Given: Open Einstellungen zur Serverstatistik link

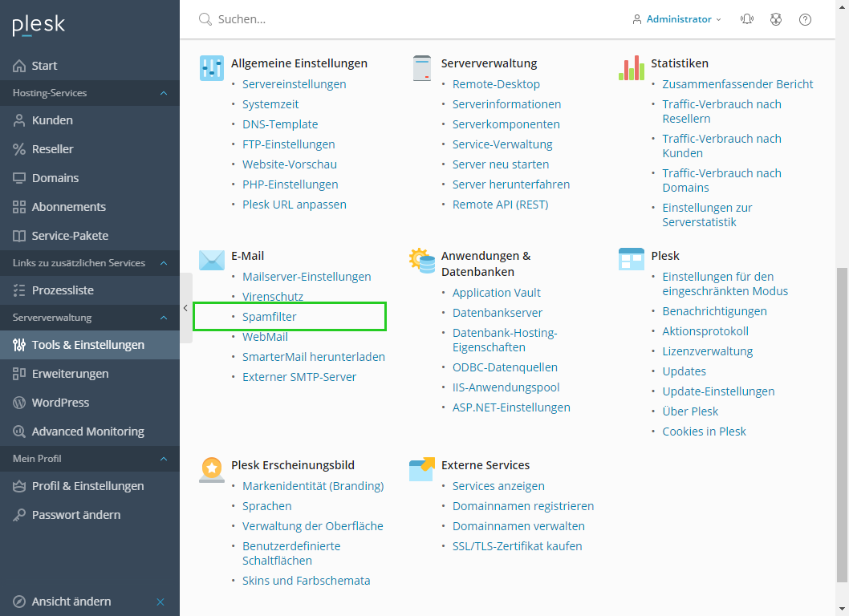Looking at the screenshot, I should pyautogui.click(x=707, y=215).
